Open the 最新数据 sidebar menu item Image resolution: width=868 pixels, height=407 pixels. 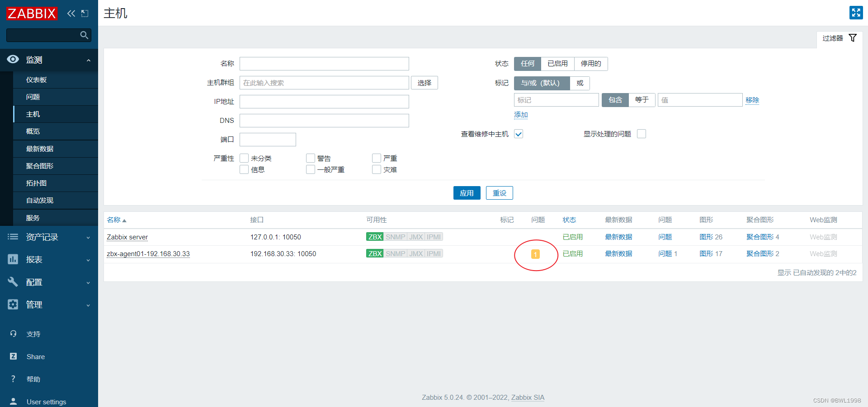(56, 149)
